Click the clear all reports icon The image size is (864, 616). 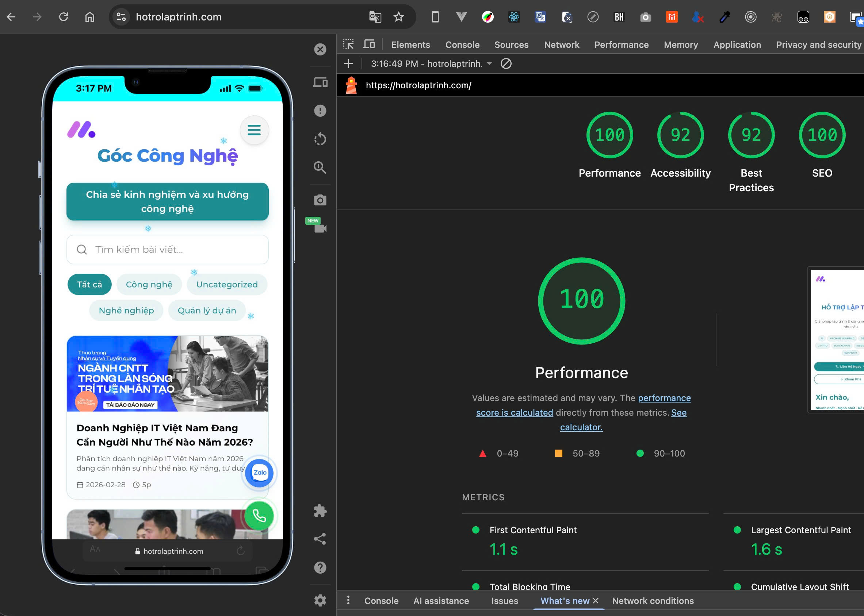[506, 64]
